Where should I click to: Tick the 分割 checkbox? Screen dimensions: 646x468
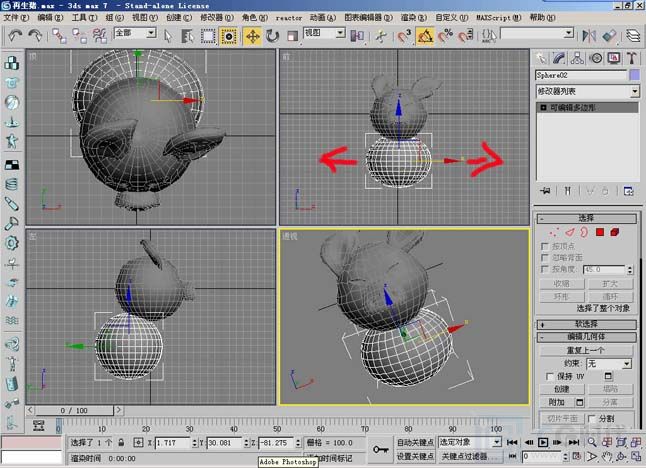coord(592,419)
